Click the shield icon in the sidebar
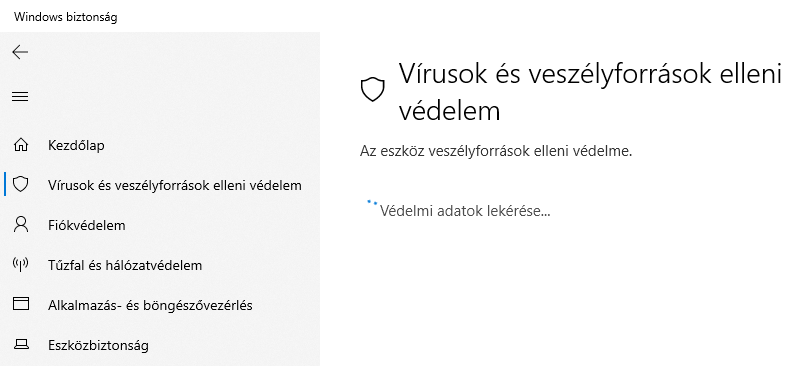 click(x=21, y=184)
